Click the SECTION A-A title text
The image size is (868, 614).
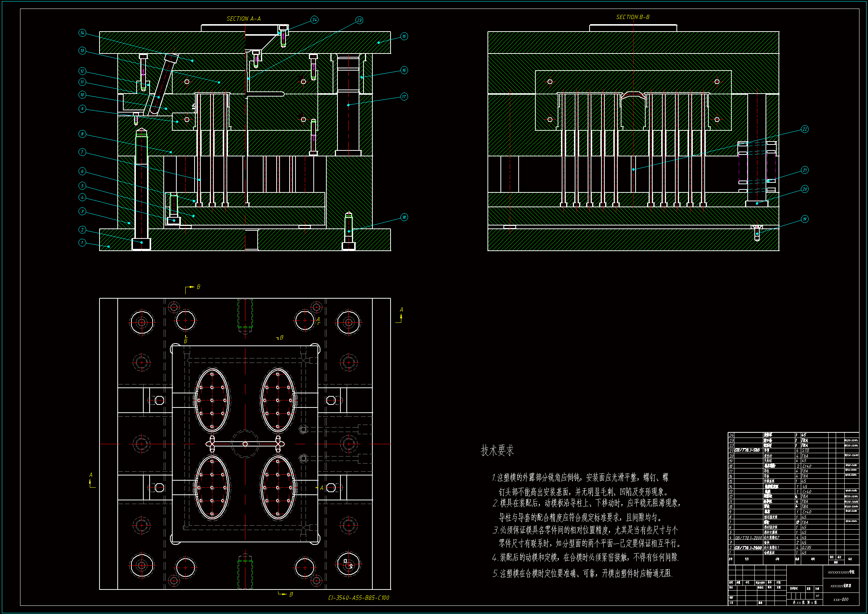coord(244,19)
